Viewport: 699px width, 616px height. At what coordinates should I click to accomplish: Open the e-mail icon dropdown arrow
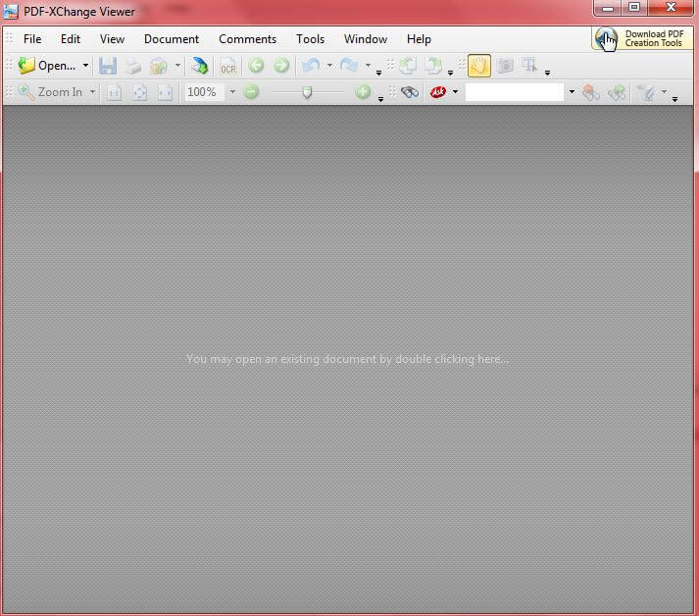point(177,66)
